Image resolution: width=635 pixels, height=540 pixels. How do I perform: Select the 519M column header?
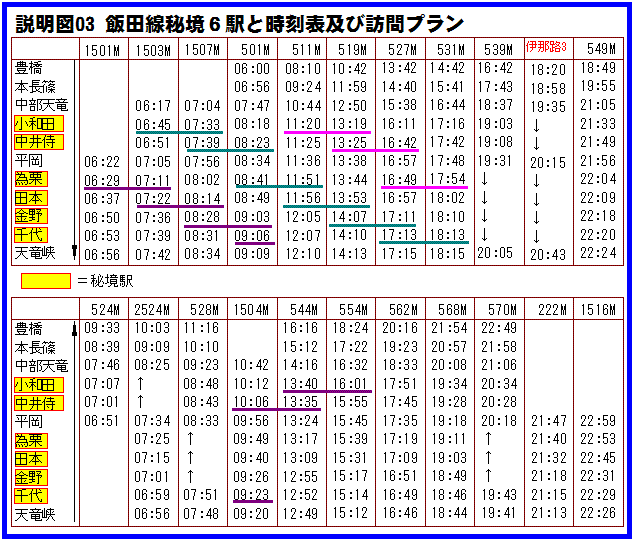tap(352, 50)
